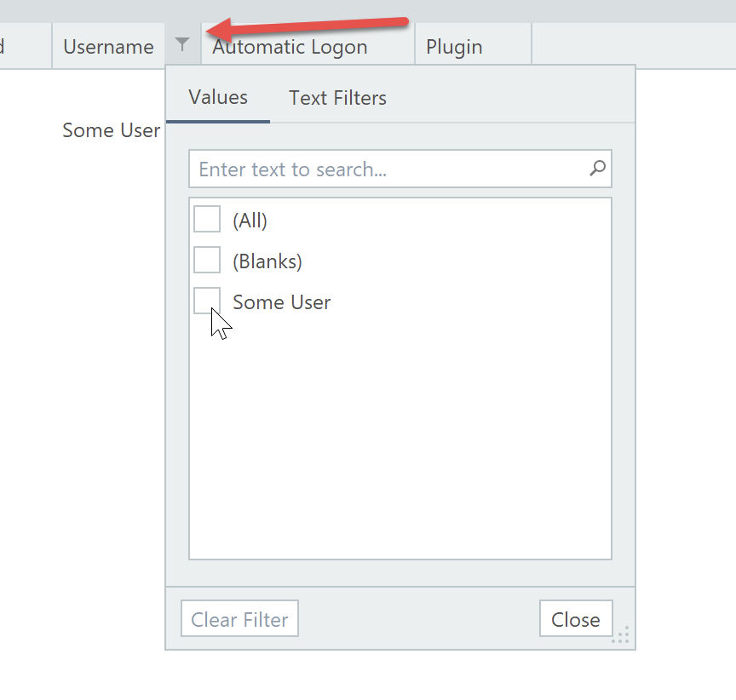Click the (All) label in values list
The width and height of the screenshot is (736, 700).
pos(250,221)
